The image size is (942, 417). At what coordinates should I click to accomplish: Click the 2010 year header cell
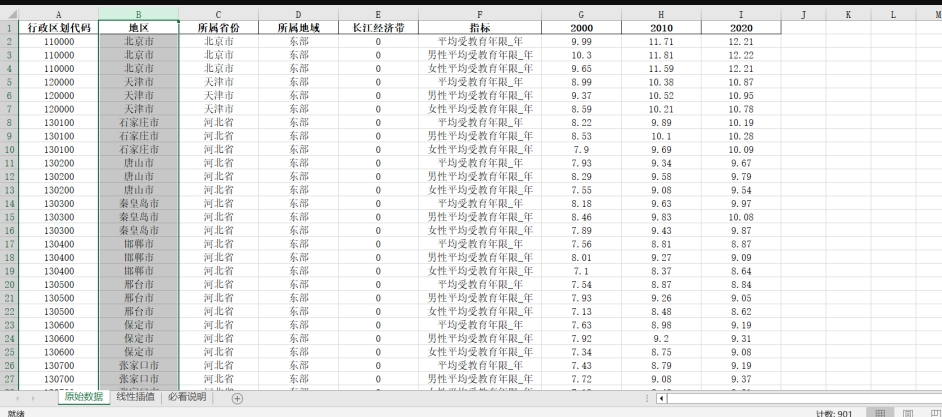(x=661, y=28)
